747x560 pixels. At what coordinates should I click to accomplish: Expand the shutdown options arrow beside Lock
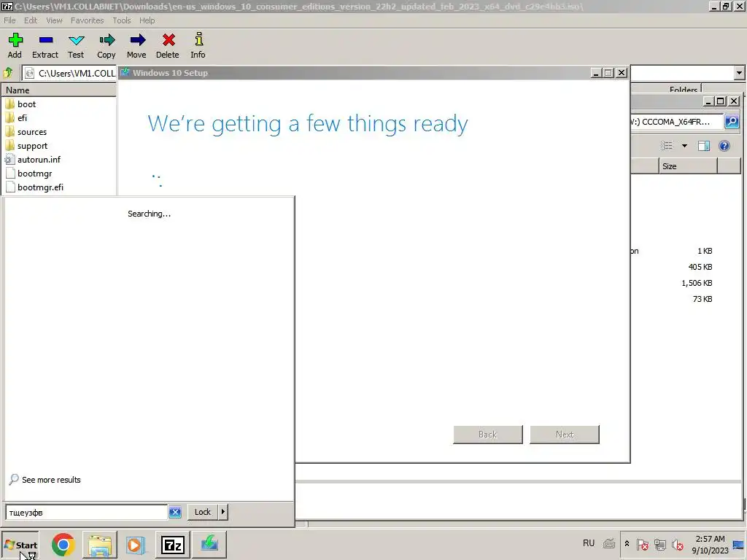pyautogui.click(x=223, y=512)
